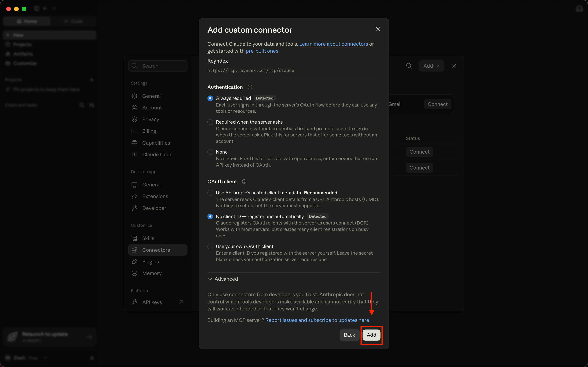Open Privacy settings

point(158,119)
